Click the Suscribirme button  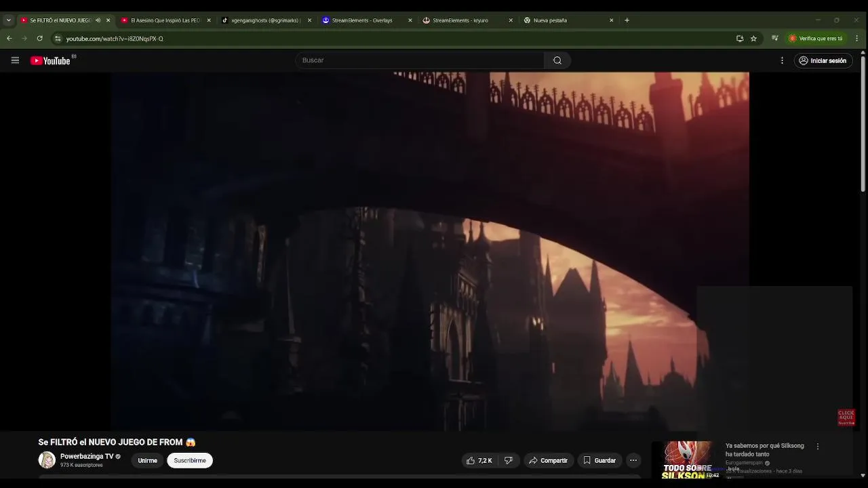pyautogui.click(x=190, y=460)
